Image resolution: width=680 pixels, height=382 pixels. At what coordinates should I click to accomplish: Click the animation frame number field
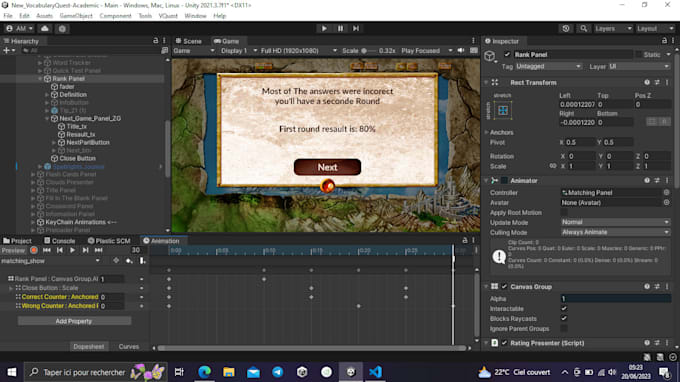tap(136, 250)
